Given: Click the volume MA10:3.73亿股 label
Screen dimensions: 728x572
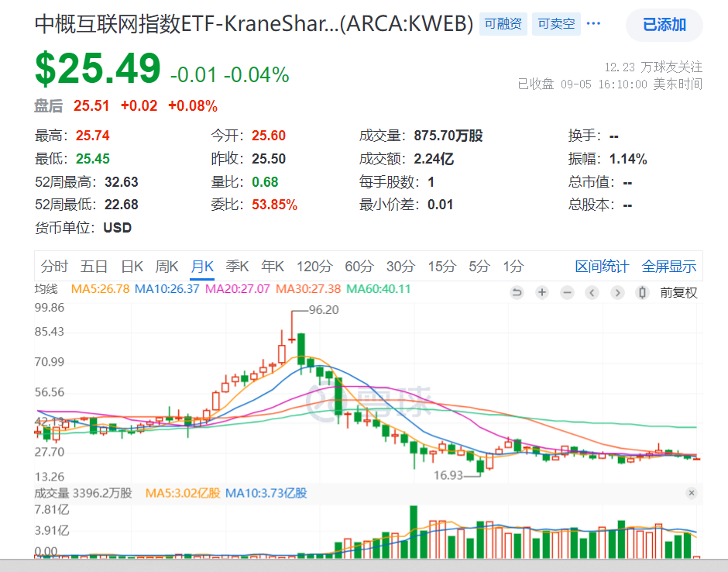Looking at the screenshot, I should click(266, 493).
